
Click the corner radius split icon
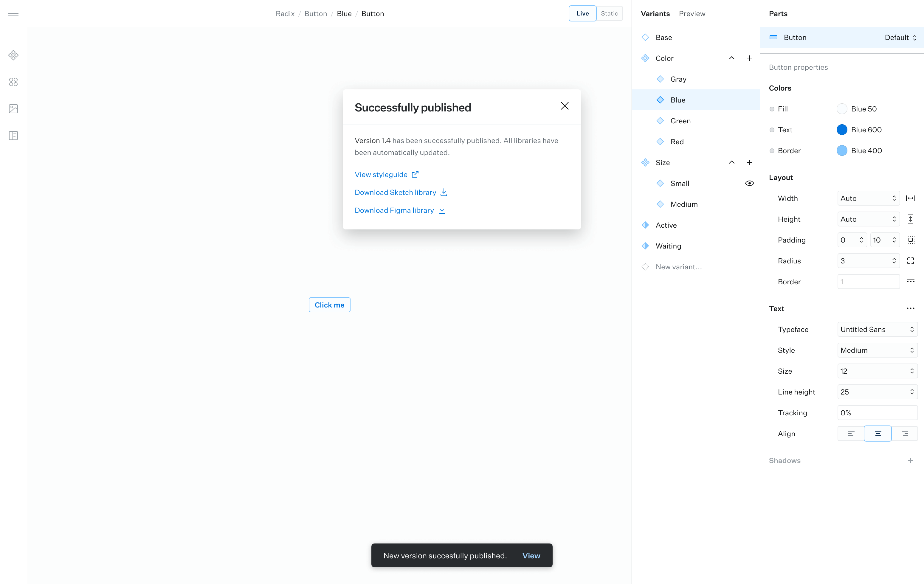click(x=910, y=261)
